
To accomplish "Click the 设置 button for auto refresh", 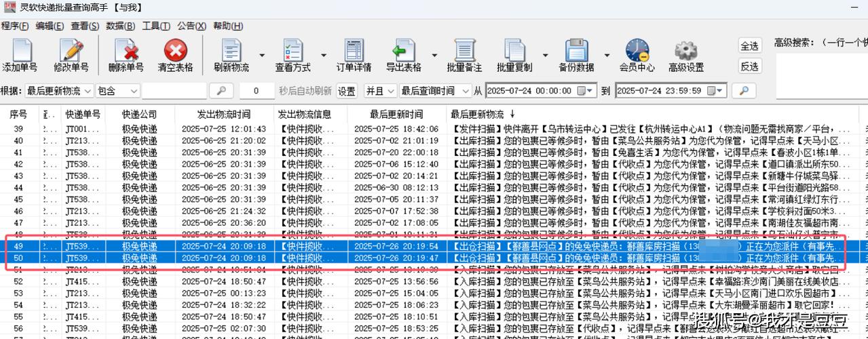I will click(x=347, y=91).
